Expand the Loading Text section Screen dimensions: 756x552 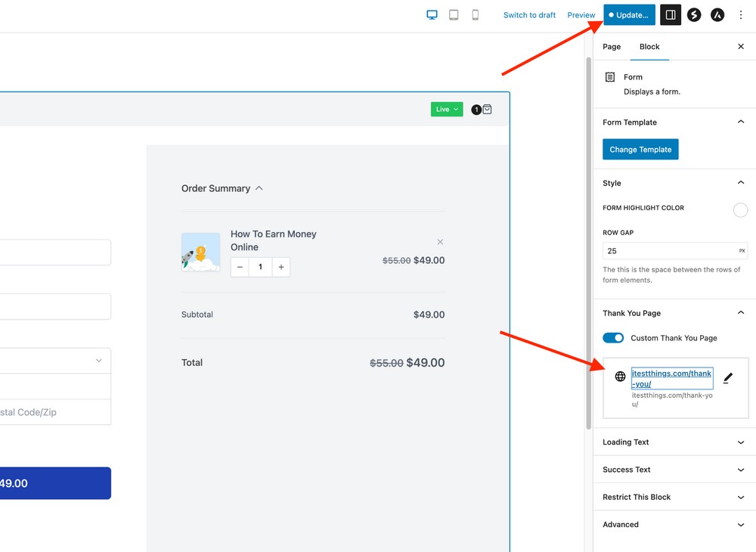point(673,442)
